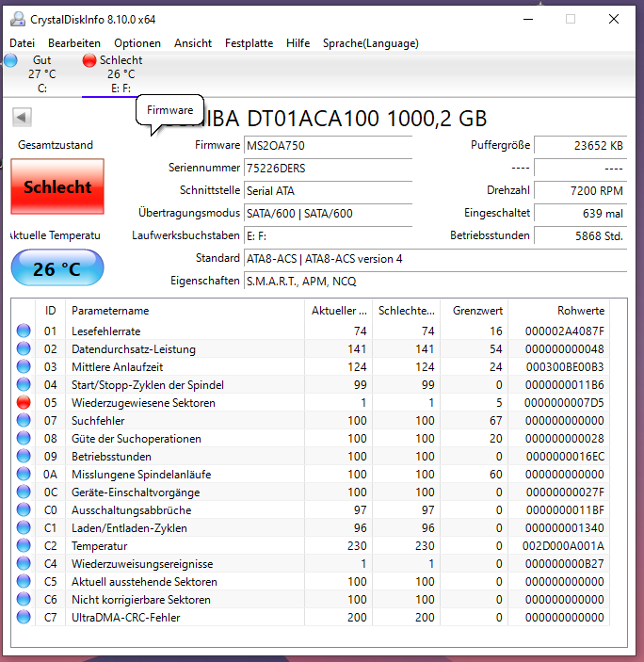This screenshot has height=662, width=644.
Task: Click status icon for 07 Suchfehler
Action: click(24, 420)
